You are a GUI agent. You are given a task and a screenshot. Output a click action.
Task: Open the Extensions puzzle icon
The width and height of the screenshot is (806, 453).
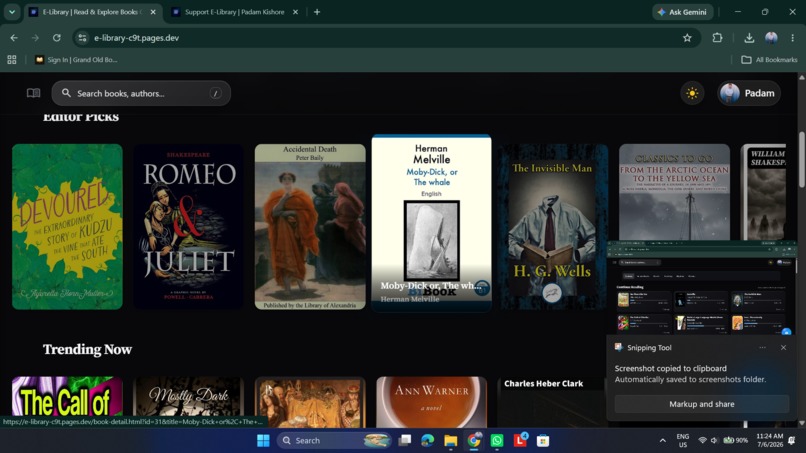click(x=717, y=38)
